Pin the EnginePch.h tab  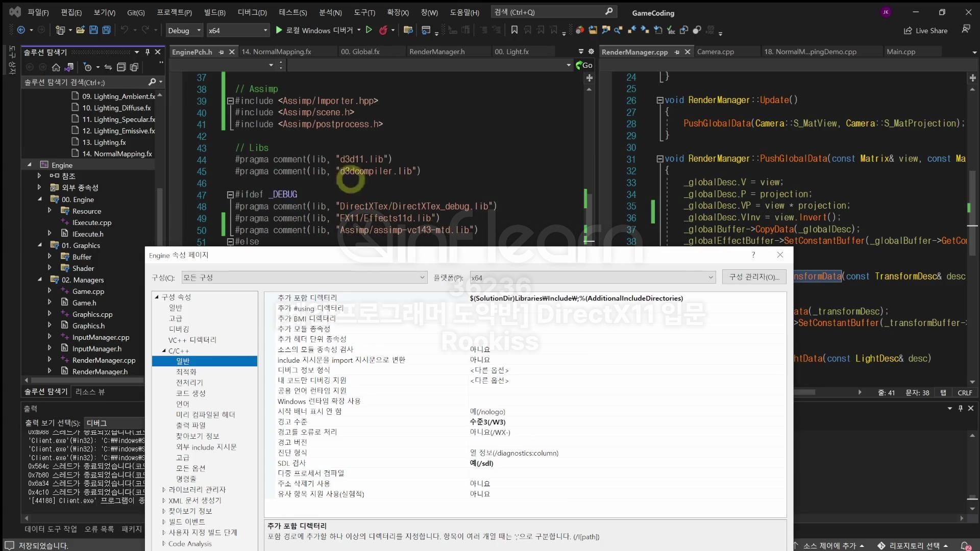pyautogui.click(x=221, y=52)
